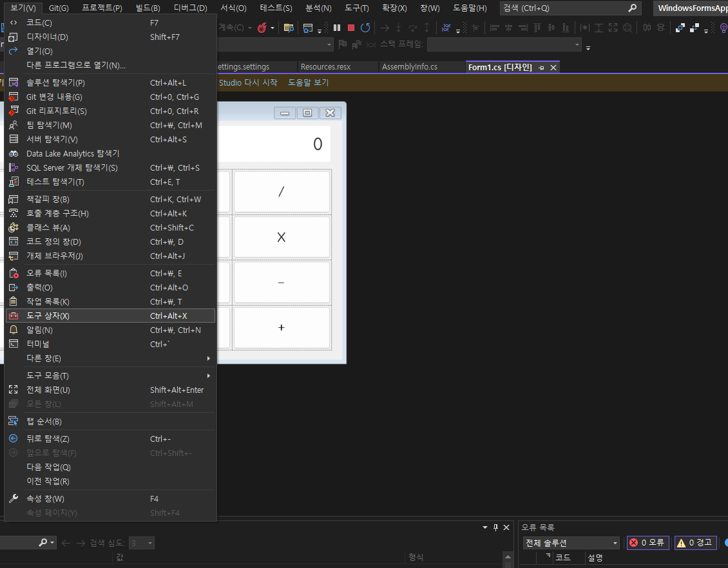Click the Git 변경 내용 icon

coord(14,97)
